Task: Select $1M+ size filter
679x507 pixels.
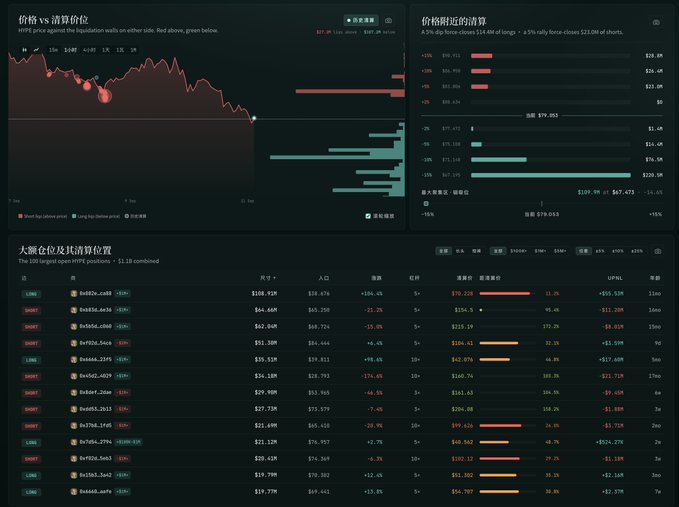Action: click(x=540, y=251)
